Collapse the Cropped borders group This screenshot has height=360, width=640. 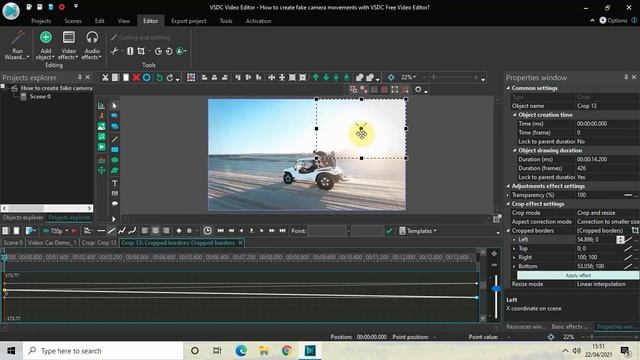tap(509, 231)
